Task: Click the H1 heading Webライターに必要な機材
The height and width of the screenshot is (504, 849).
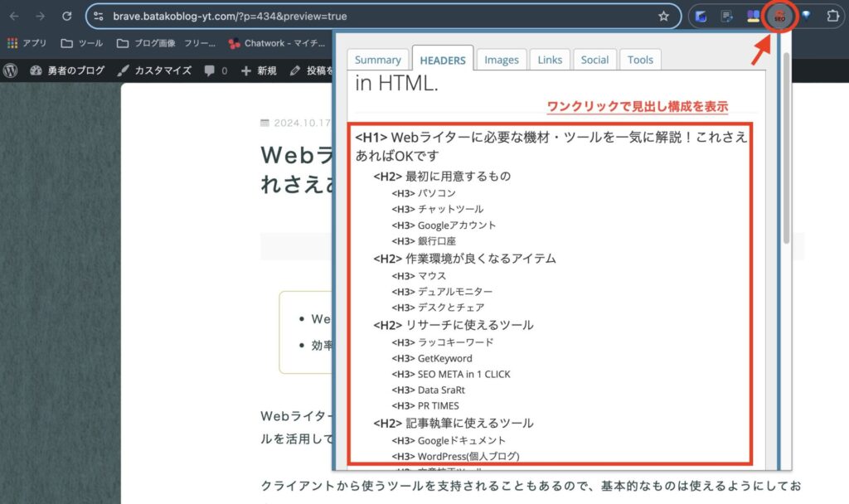Action: (x=551, y=146)
